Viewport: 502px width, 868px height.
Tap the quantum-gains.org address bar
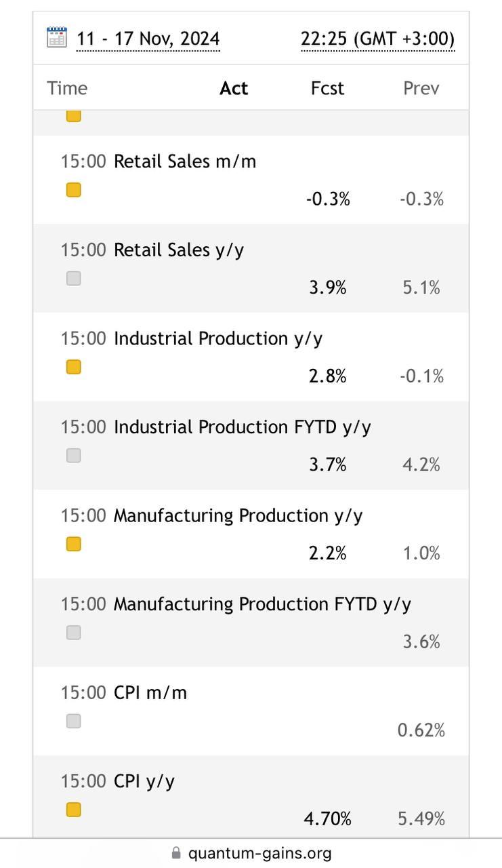click(x=251, y=853)
